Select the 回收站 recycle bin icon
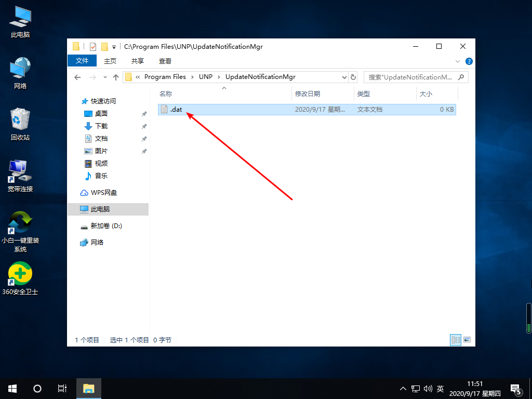This screenshot has height=399, width=532. 20,124
